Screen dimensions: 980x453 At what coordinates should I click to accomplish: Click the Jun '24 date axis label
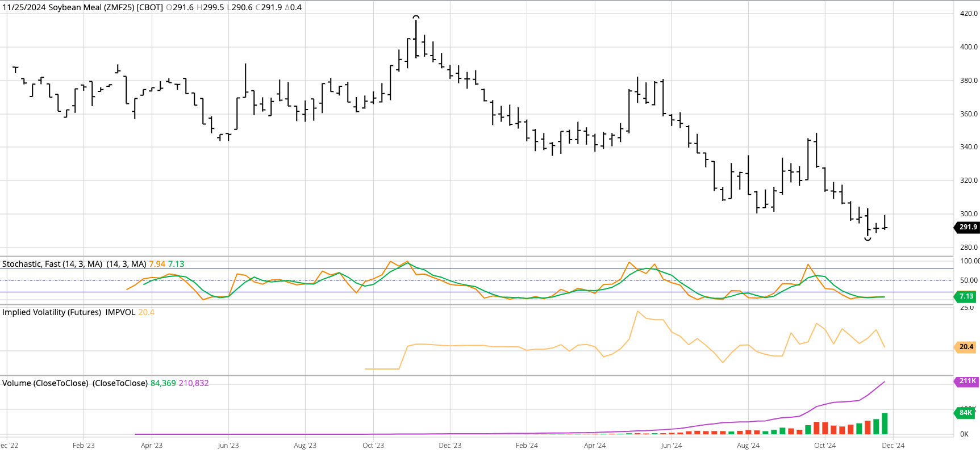(x=671, y=446)
